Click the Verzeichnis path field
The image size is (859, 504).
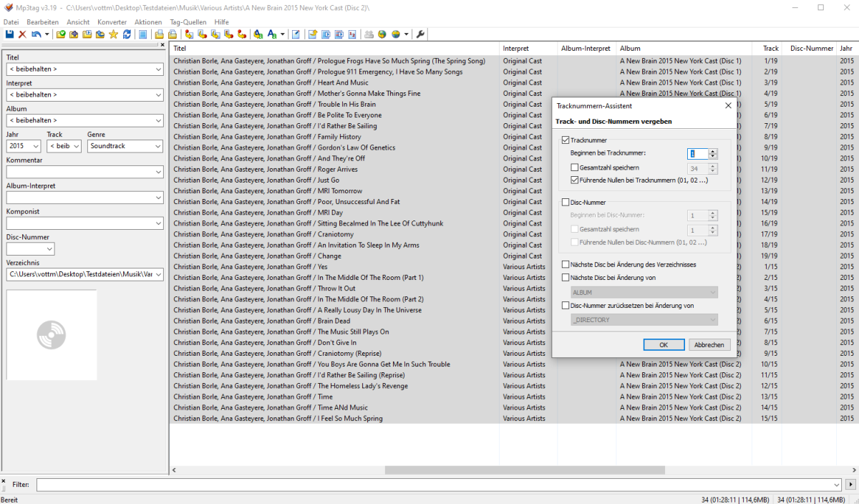point(85,274)
